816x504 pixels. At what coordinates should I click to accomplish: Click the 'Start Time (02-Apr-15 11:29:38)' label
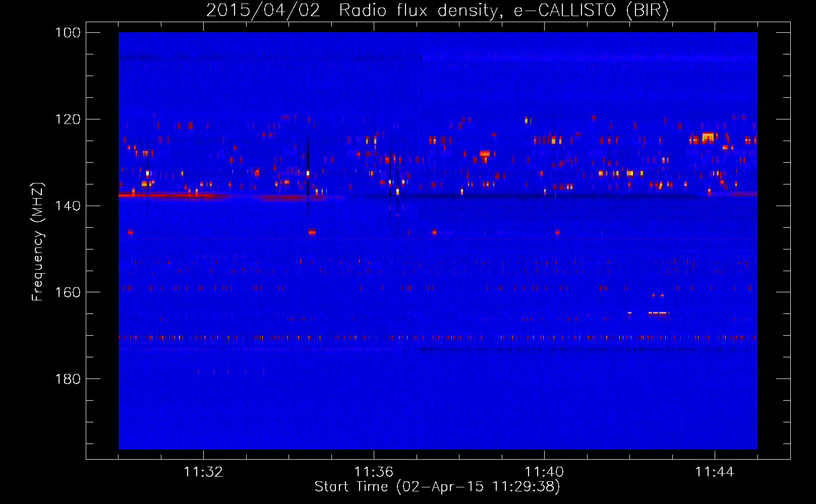[x=437, y=487]
